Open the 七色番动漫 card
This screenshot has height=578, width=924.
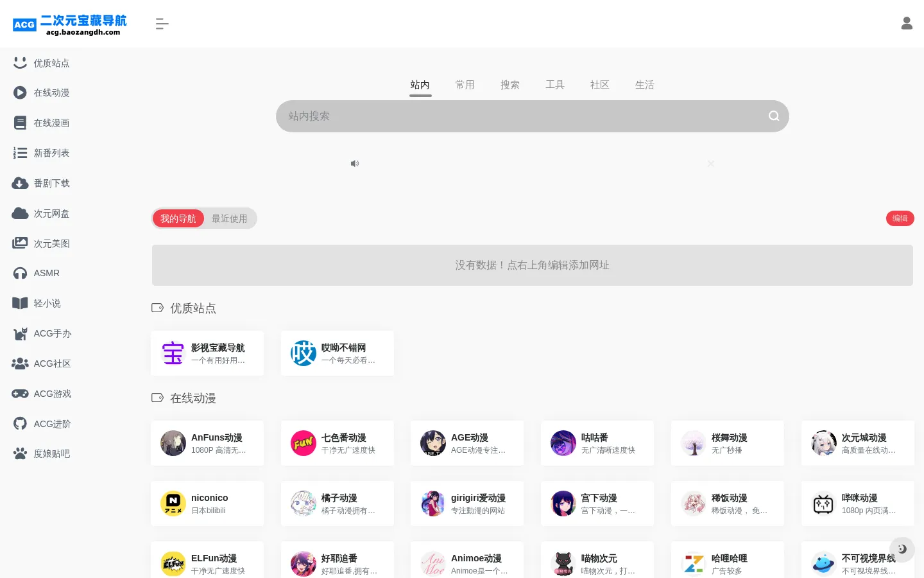click(338, 443)
